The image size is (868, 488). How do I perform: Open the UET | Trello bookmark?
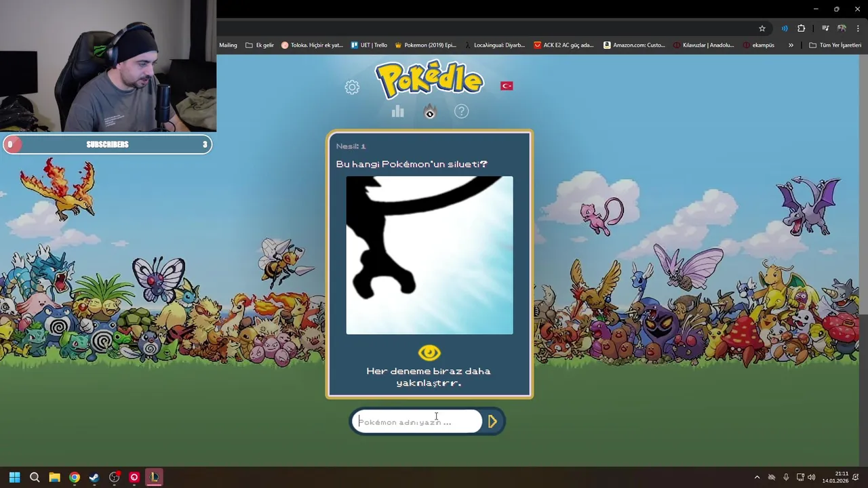[369, 45]
